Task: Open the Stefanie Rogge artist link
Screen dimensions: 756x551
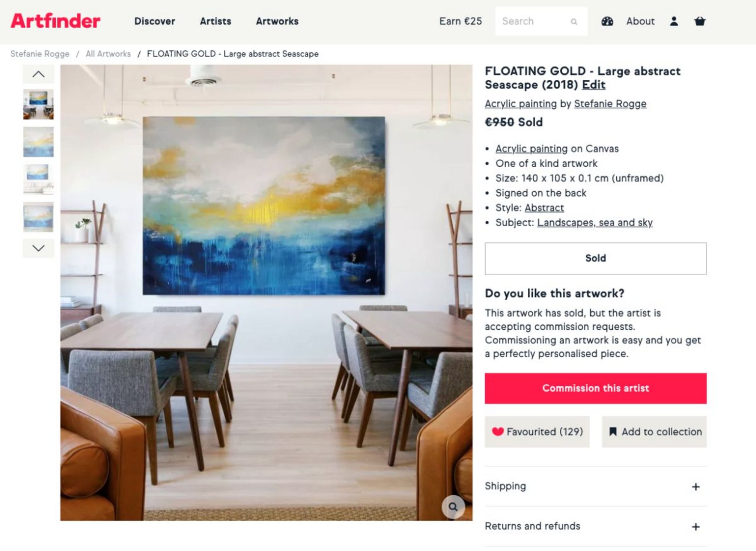Action: point(610,104)
